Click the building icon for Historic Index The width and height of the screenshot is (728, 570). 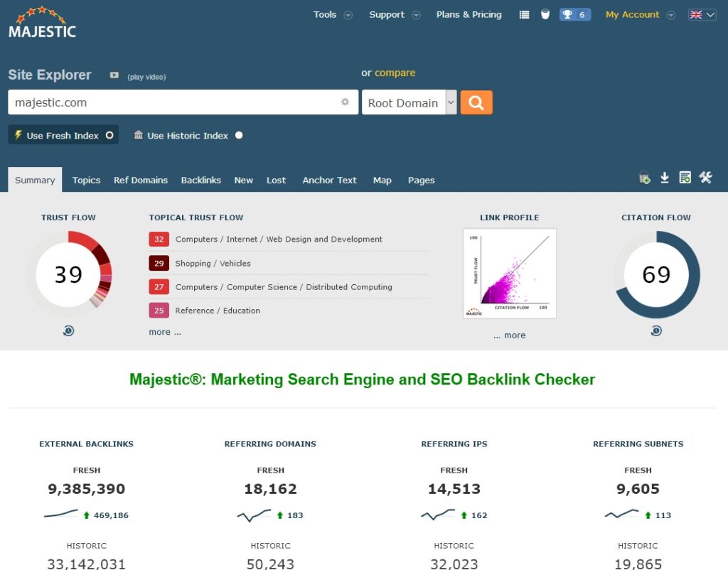pyautogui.click(x=139, y=134)
